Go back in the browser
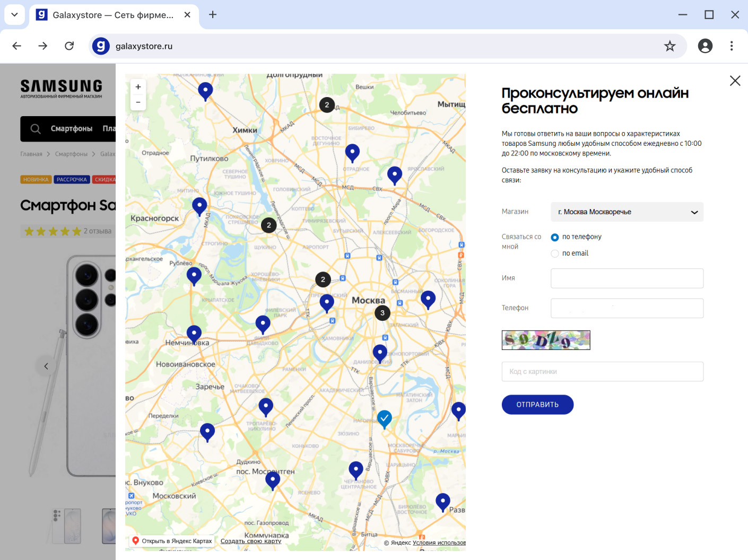This screenshot has width=748, height=560. [17, 46]
